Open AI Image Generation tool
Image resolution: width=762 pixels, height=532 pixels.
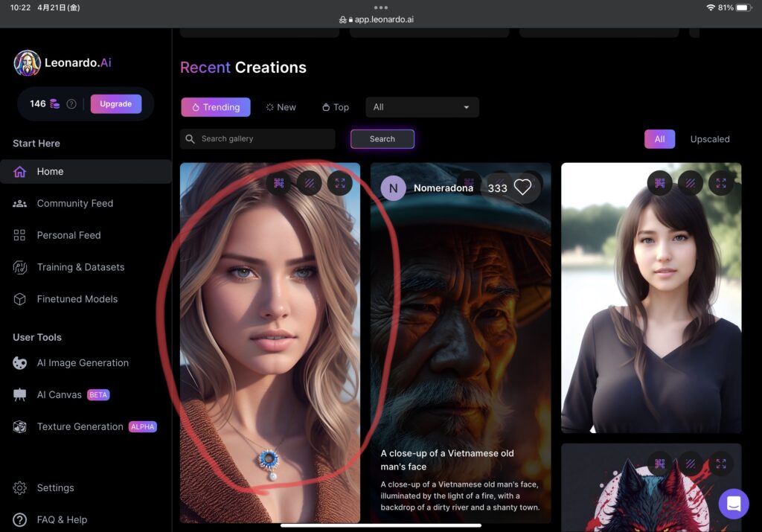[x=83, y=363]
